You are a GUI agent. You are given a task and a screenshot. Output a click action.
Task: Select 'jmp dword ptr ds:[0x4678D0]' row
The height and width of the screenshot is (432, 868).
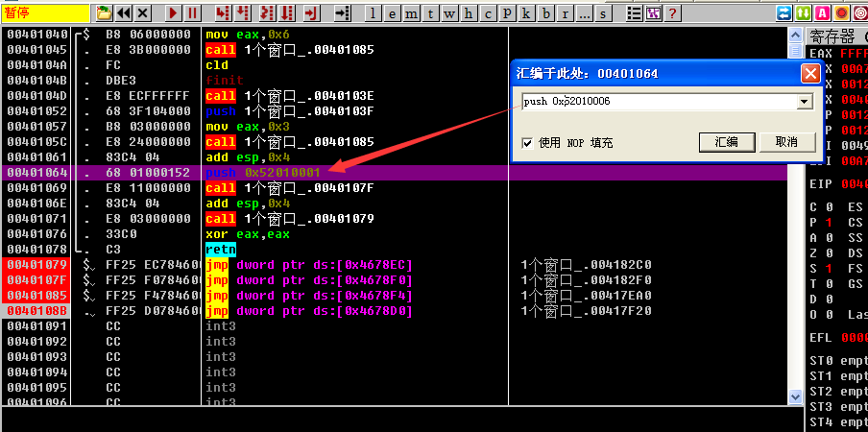tap(394, 311)
